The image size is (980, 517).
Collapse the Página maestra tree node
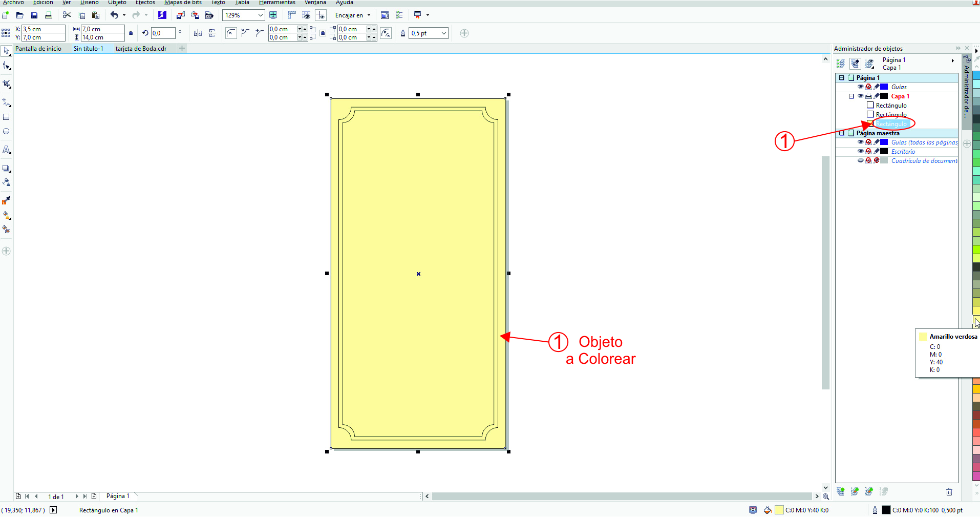841,133
